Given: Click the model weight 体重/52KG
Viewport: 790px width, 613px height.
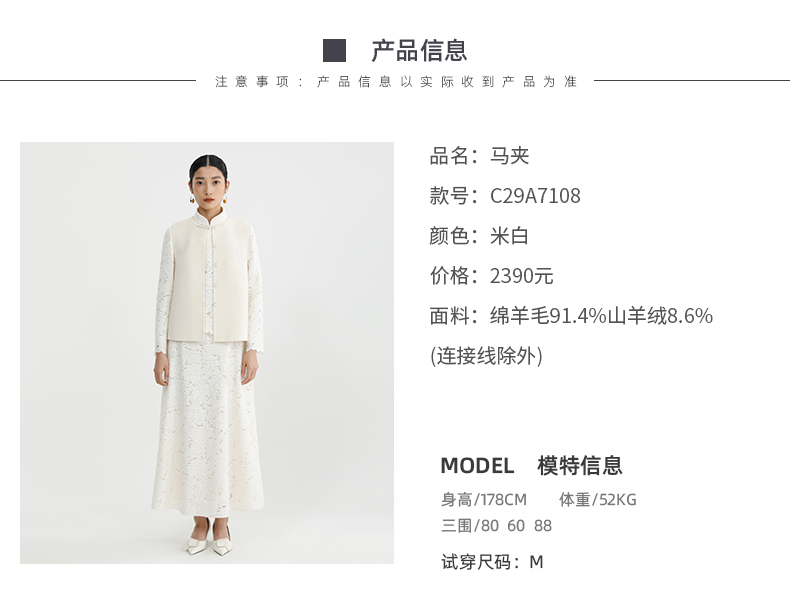Looking at the screenshot, I should tap(598, 500).
